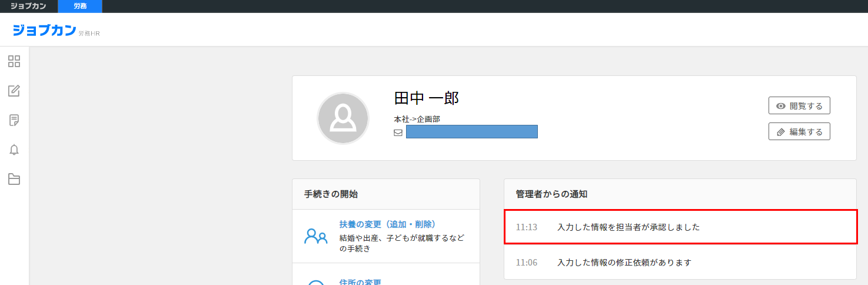Open the 住所の変更 procedure link

[360, 281]
